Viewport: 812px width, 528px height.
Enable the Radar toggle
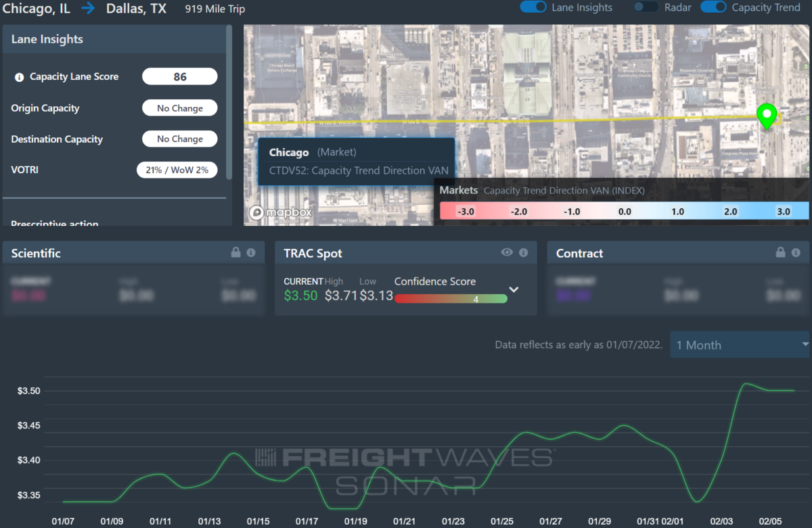[x=646, y=7]
